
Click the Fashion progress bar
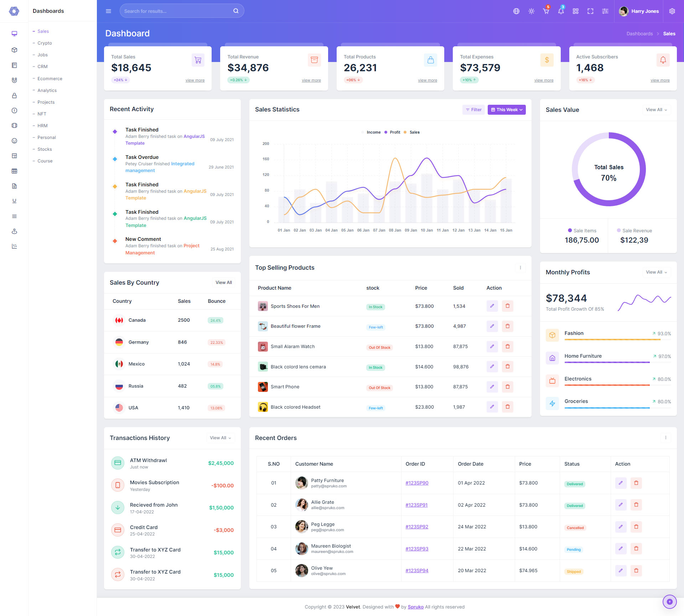612,340
